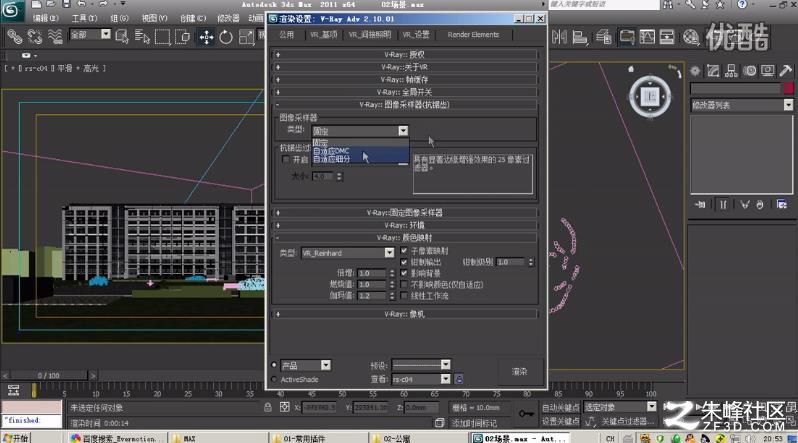Toggle the 钳制输出 checkbox
Image resolution: width=798 pixels, height=443 pixels.
coord(404,262)
